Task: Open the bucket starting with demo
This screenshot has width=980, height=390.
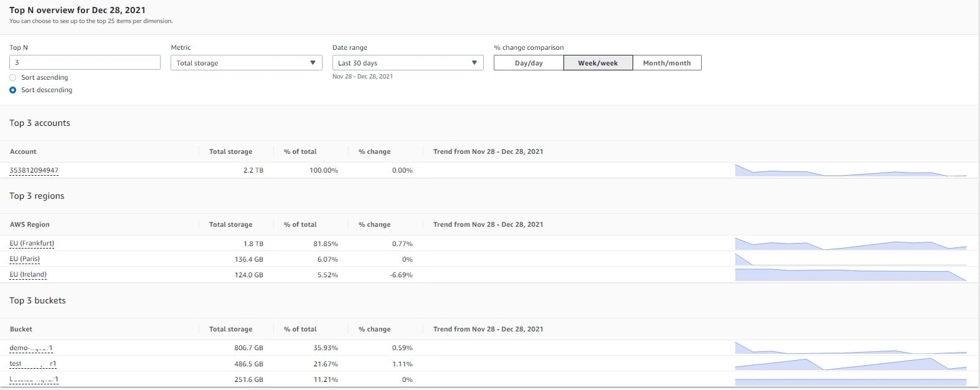Action: tap(31, 348)
